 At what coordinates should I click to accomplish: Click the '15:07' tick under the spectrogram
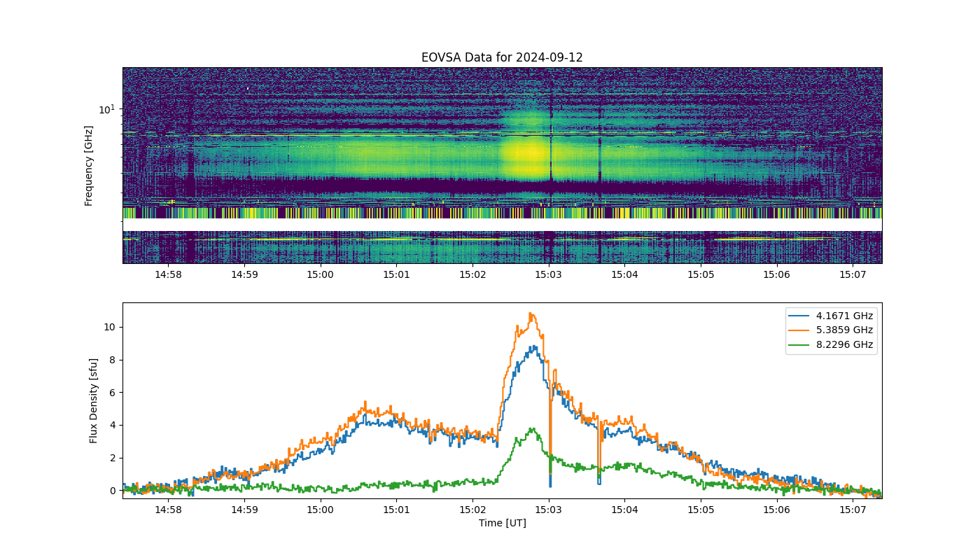pyautogui.click(x=853, y=274)
